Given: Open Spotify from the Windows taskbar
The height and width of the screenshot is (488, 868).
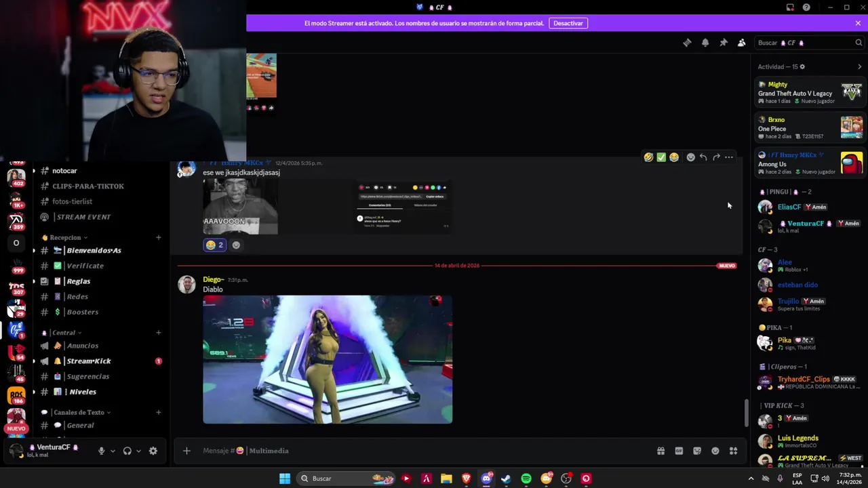Looking at the screenshot, I should click(x=526, y=479).
